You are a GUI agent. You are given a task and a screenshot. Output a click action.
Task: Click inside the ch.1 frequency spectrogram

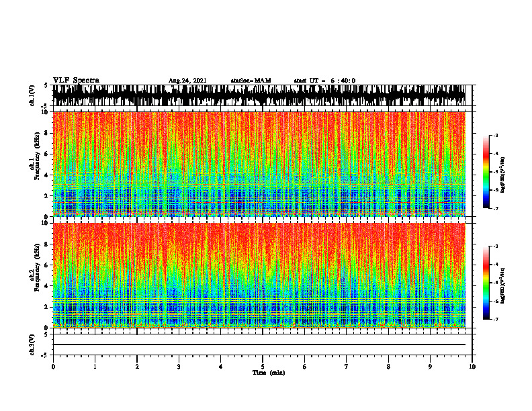pos(259,164)
